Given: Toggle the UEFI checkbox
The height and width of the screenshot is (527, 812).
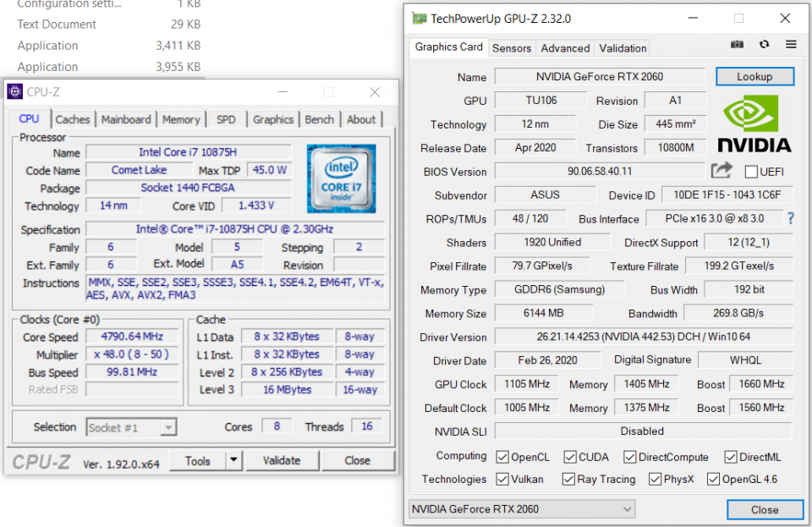Looking at the screenshot, I should pyautogui.click(x=750, y=172).
